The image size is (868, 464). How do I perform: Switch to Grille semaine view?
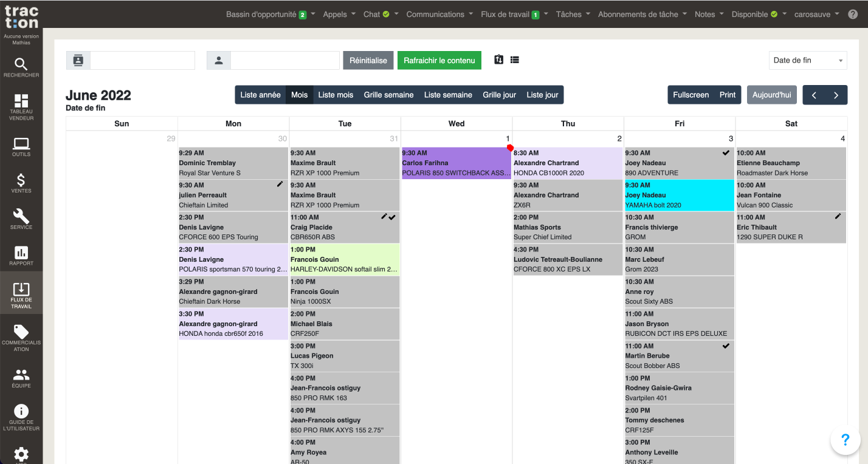click(389, 95)
